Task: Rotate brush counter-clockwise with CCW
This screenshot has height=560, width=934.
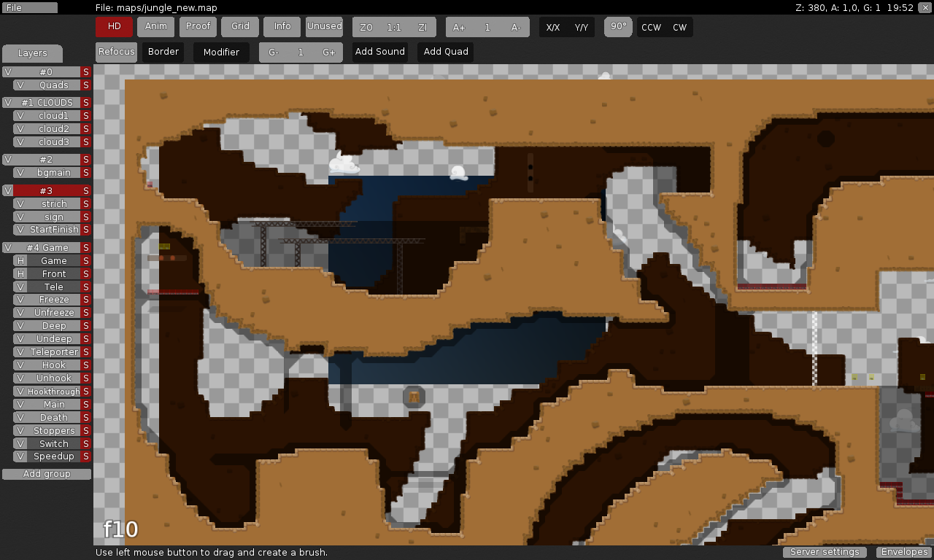Action: [x=650, y=26]
